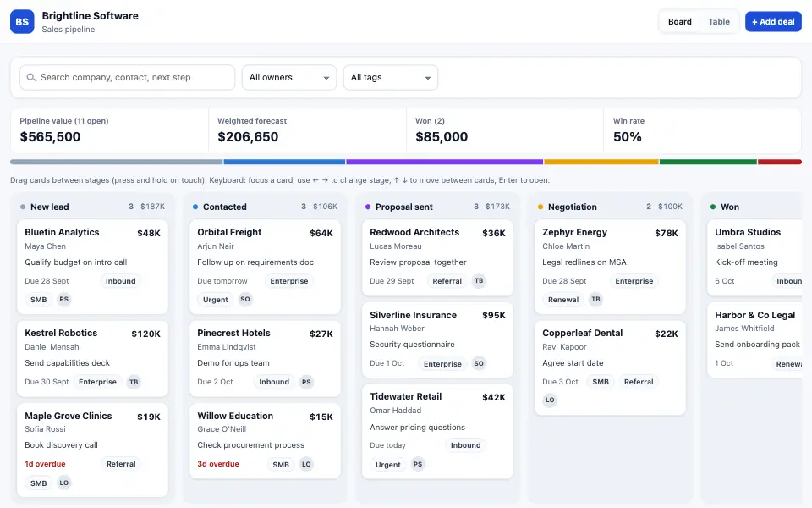Click the New lead column header
This screenshot has width=812, height=508.
pyautogui.click(x=92, y=207)
